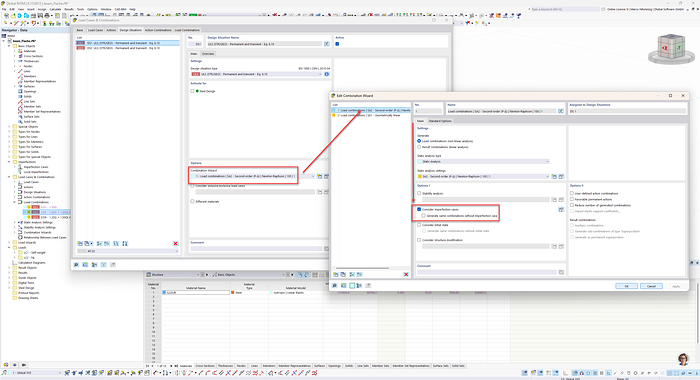Enable Consider structure modification checkbox
This screenshot has height=380, width=700.
419,240
